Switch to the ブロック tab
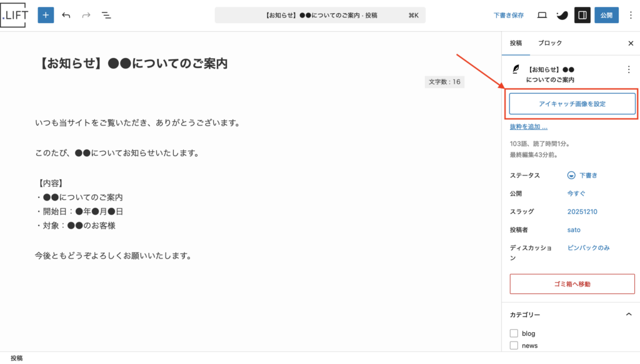 (550, 43)
